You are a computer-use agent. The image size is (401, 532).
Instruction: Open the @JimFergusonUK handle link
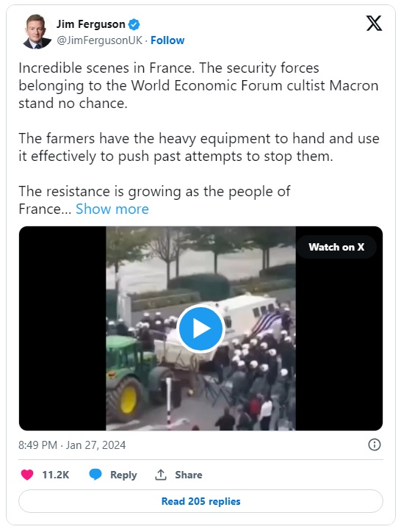(99, 40)
